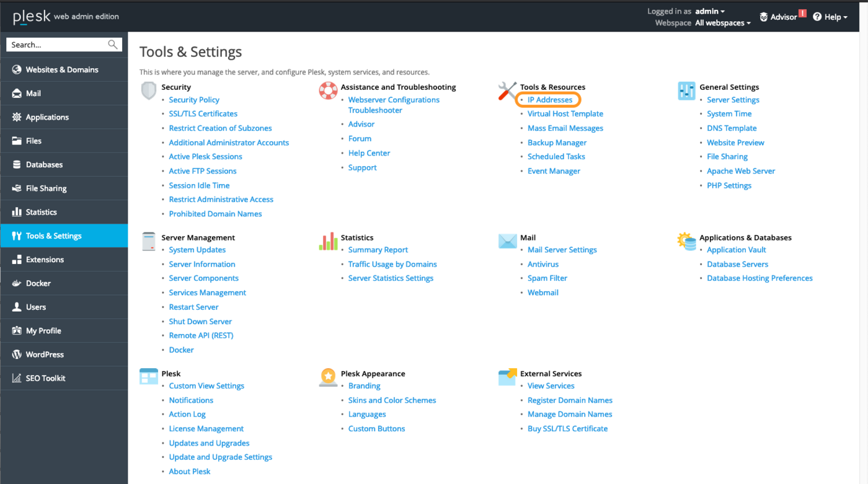
Task: Click the Databases sidebar icon
Action: pyautogui.click(x=16, y=164)
